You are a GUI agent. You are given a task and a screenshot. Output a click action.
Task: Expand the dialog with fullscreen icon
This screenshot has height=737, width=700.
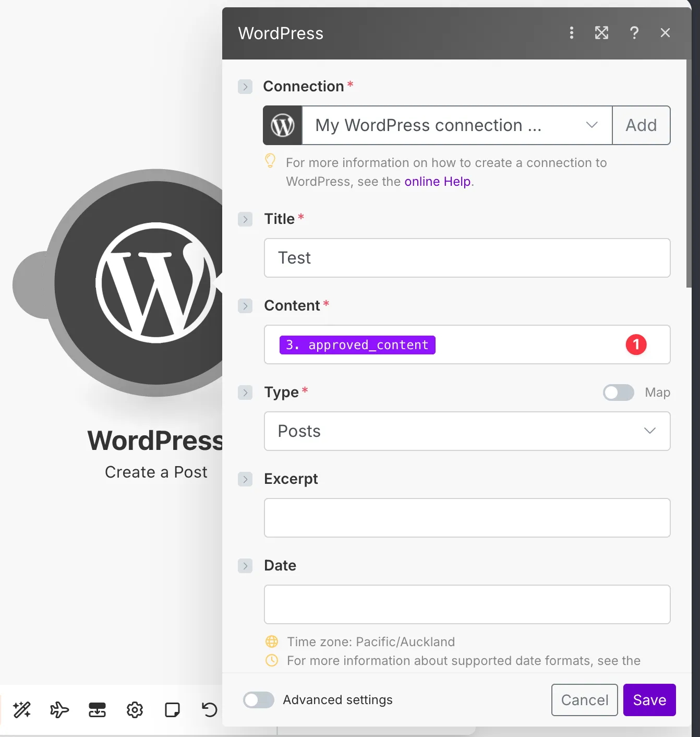pos(602,33)
